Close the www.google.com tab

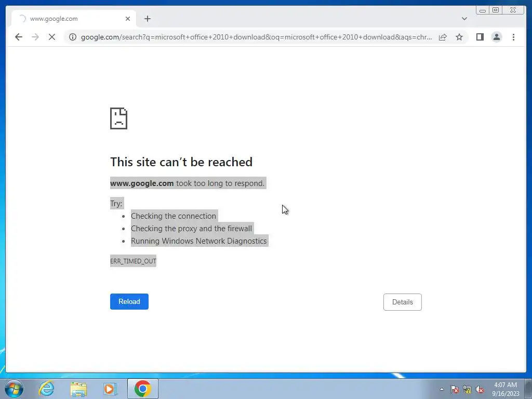point(128,19)
